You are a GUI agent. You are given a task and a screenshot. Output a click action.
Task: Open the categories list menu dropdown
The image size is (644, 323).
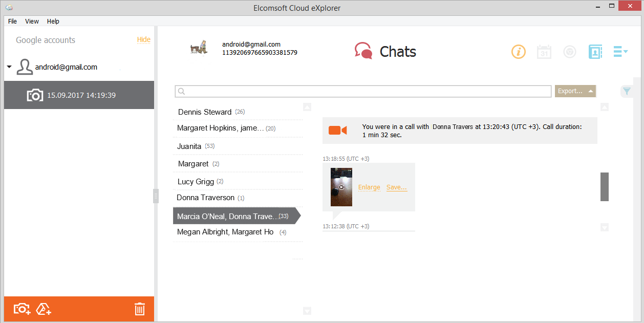[620, 52]
